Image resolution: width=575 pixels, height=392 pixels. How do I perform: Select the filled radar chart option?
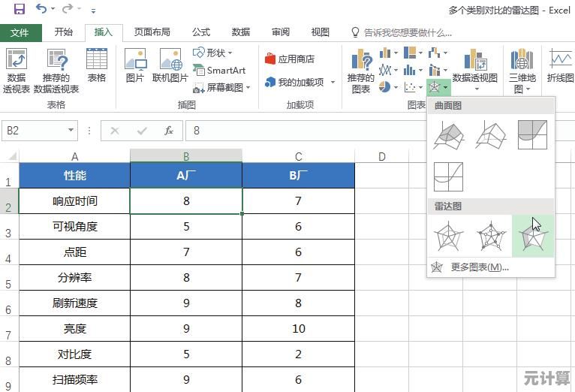tap(532, 237)
